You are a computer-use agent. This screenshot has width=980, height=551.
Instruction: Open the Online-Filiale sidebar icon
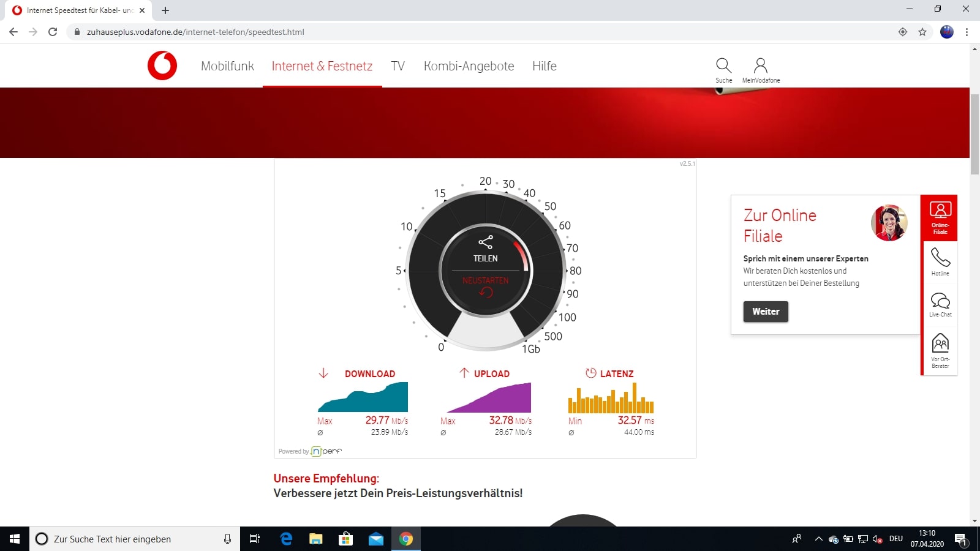point(940,218)
